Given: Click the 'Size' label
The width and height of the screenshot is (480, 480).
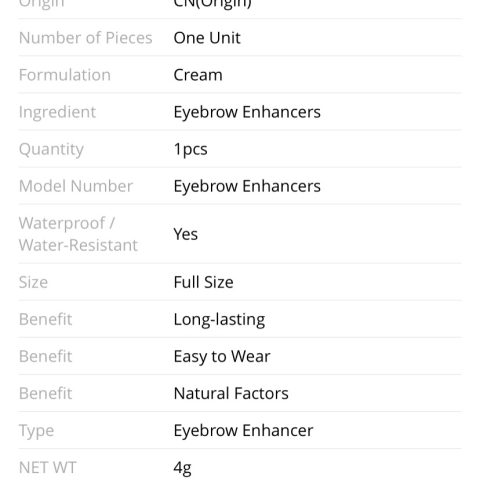Looking at the screenshot, I should click(x=33, y=282).
